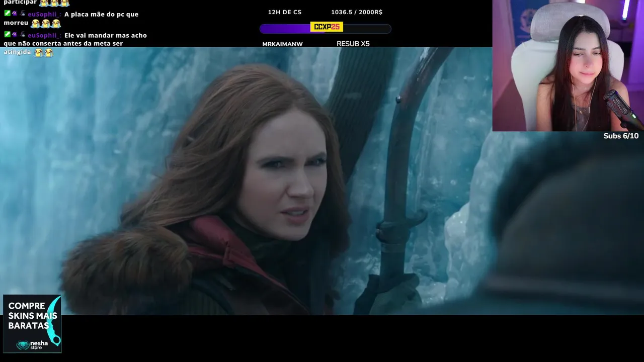This screenshot has width=644, height=362.
Task: Click purple badge beside "A placa mãe" message
Action: tap(14, 14)
